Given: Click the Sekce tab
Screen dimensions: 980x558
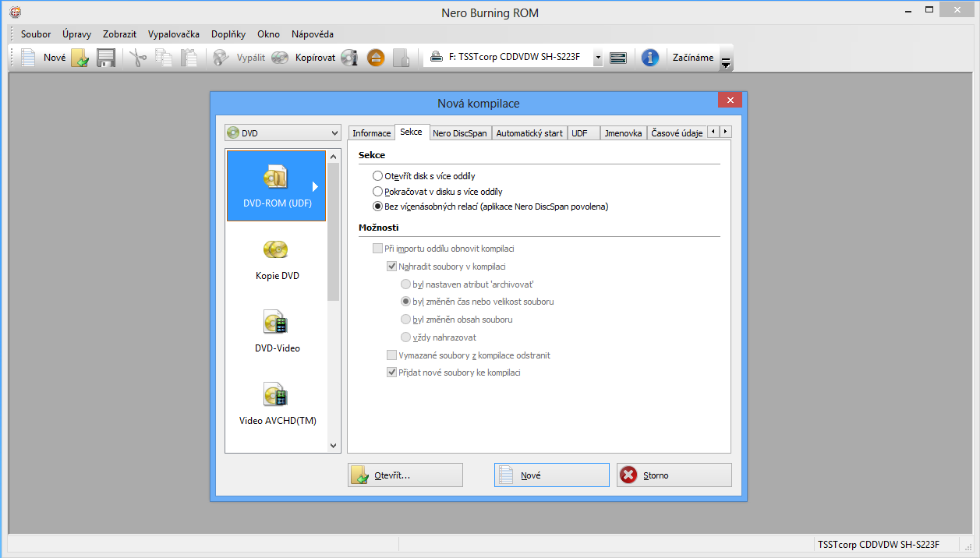Looking at the screenshot, I should click(412, 132).
